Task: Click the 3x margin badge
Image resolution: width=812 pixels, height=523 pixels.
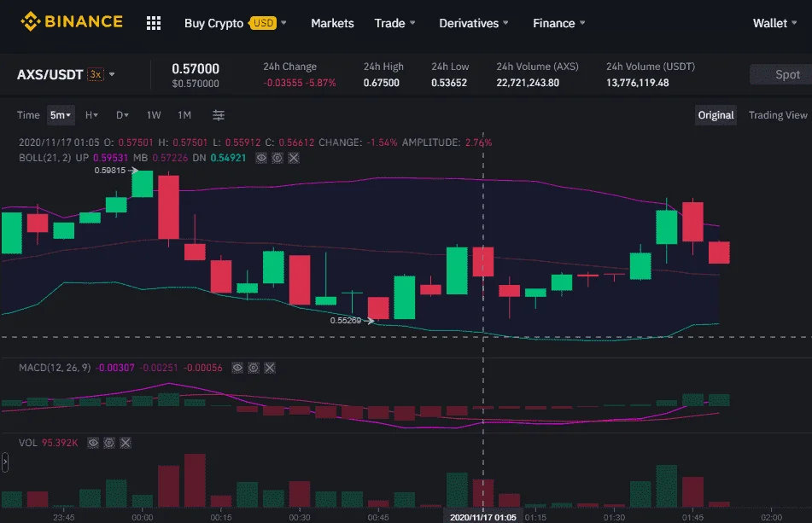Action: pyautogui.click(x=96, y=74)
